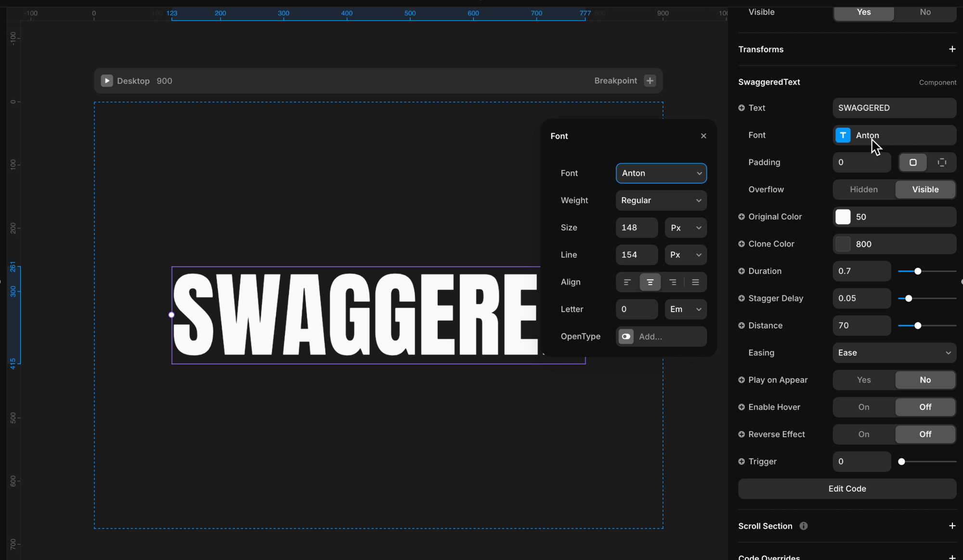Expand the Easing dropdown
The image size is (963, 560).
(x=894, y=352)
